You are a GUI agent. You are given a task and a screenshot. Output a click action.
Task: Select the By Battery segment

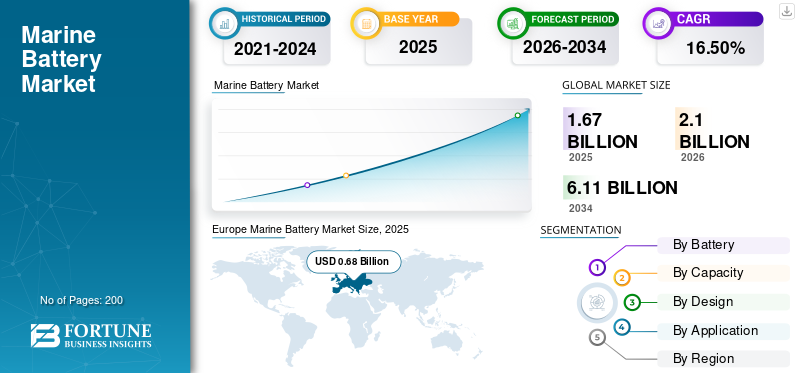click(723, 245)
